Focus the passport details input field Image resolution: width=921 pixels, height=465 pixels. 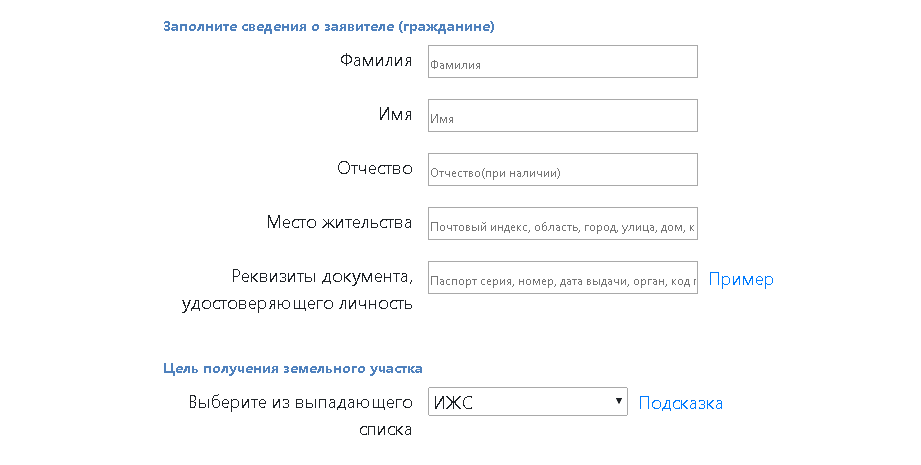(x=562, y=278)
